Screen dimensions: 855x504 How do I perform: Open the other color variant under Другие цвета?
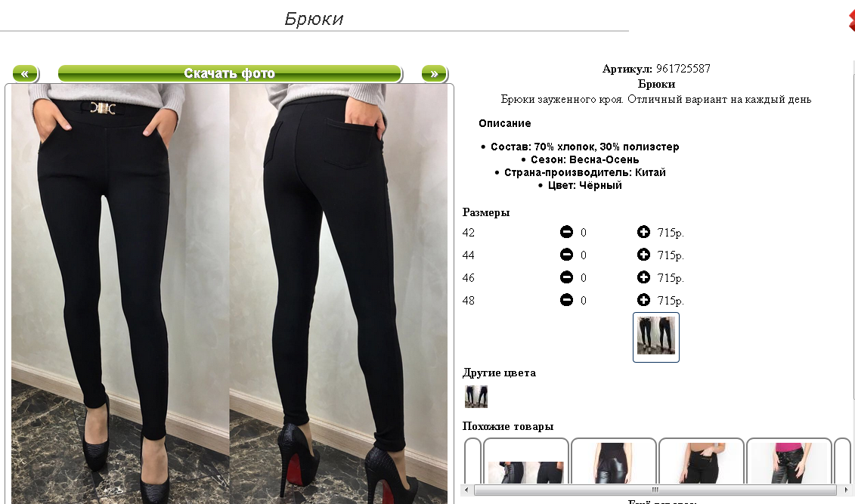476,397
